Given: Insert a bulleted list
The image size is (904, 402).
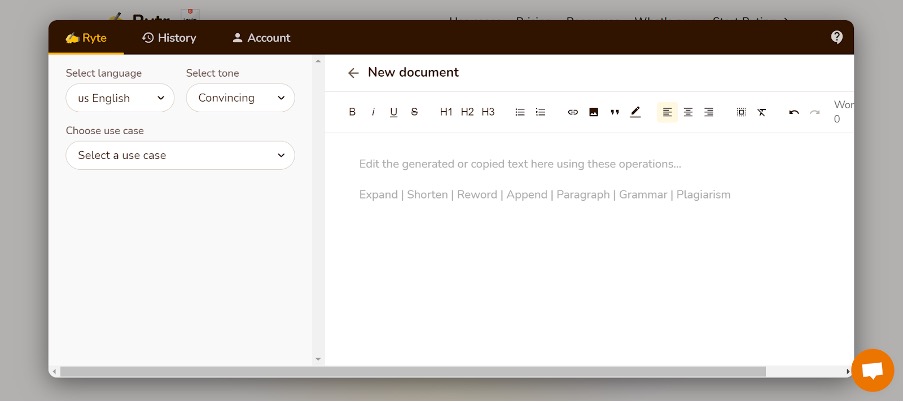Looking at the screenshot, I should coord(520,112).
